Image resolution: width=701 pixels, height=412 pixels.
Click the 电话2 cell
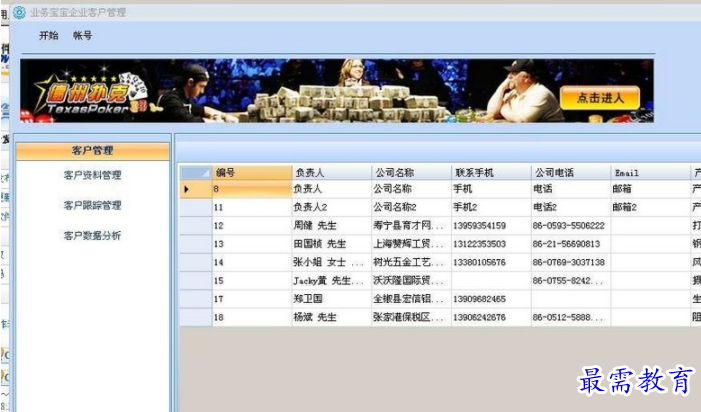(x=571, y=207)
